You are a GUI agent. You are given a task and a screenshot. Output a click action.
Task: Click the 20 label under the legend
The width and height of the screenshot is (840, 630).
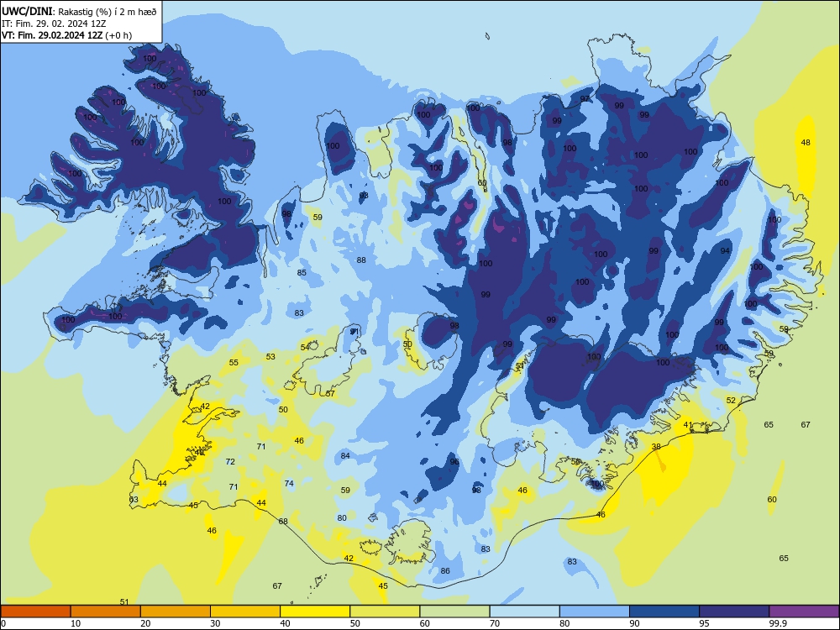click(x=145, y=623)
